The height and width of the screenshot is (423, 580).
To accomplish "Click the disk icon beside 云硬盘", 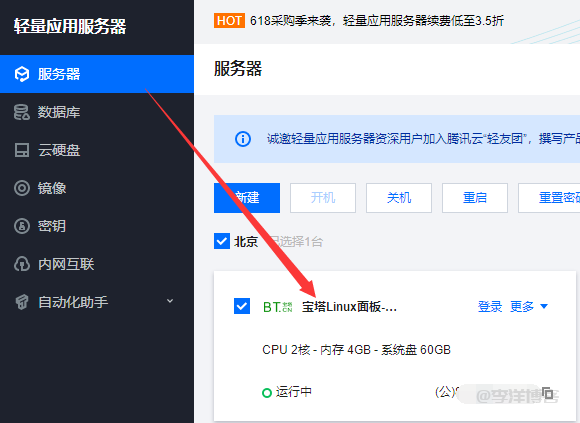I will 22,150.
